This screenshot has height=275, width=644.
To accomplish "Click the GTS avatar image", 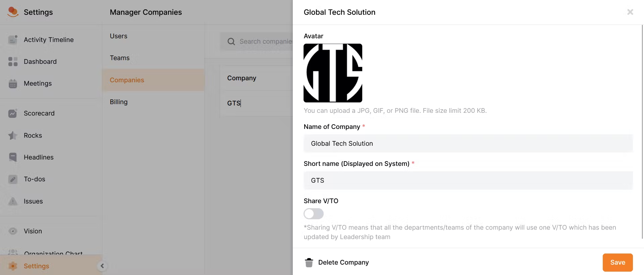I will click(x=333, y=73).
